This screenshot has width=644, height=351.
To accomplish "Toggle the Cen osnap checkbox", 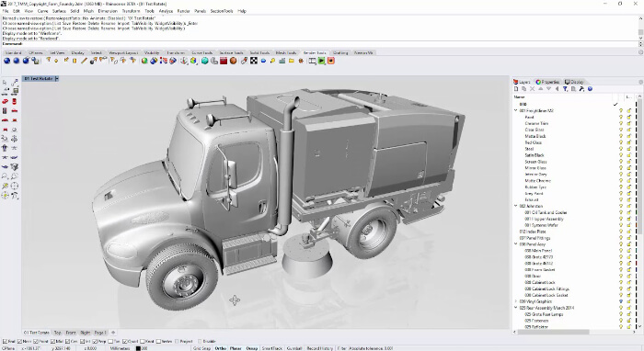I will (68, 341).
